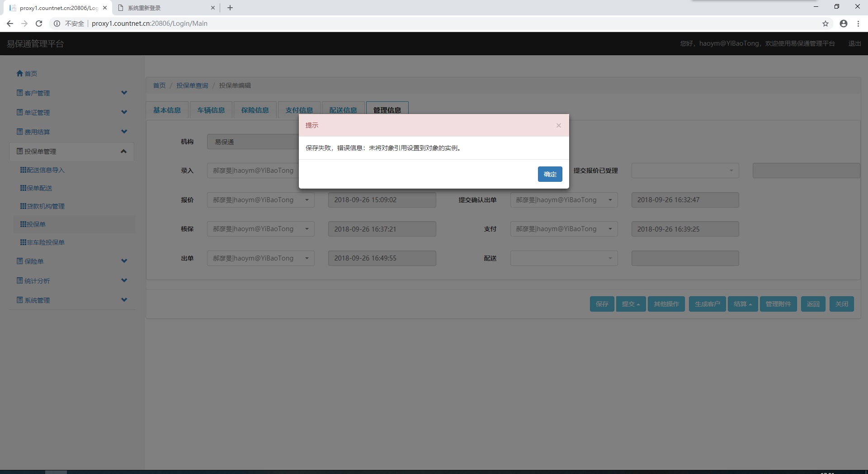Open the 出单 user dropdown
868x474 pixels.
[261, 258]
